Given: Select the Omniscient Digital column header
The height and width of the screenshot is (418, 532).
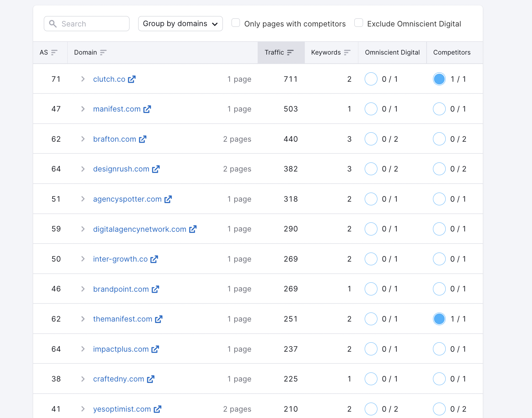Looking at the screenshot, I should (x=392, y=53).
